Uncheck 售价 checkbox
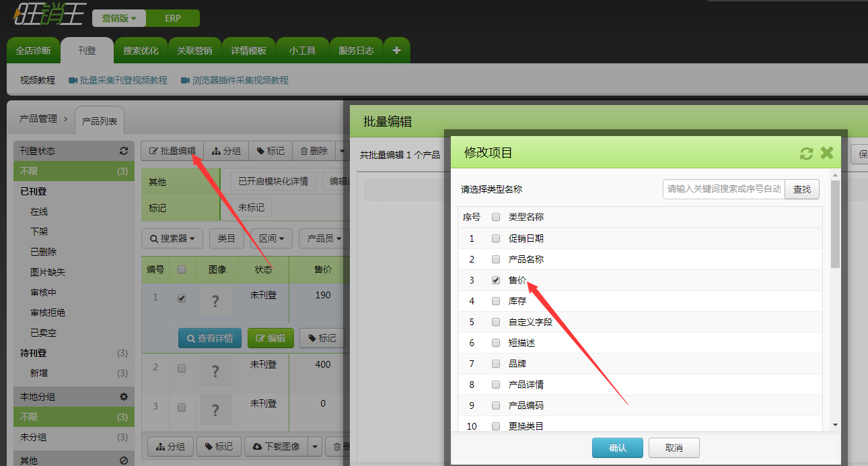The width and height of the screenshot is (868, 466). click(496, 280)
